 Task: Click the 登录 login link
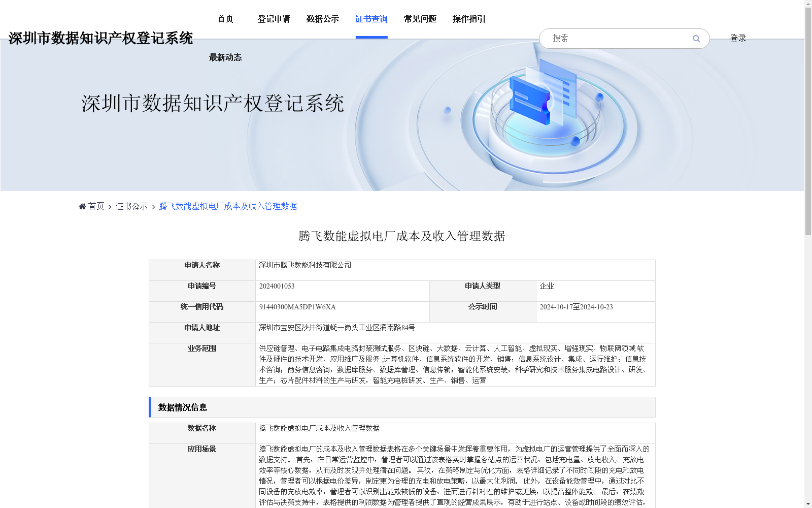(738, 38)
